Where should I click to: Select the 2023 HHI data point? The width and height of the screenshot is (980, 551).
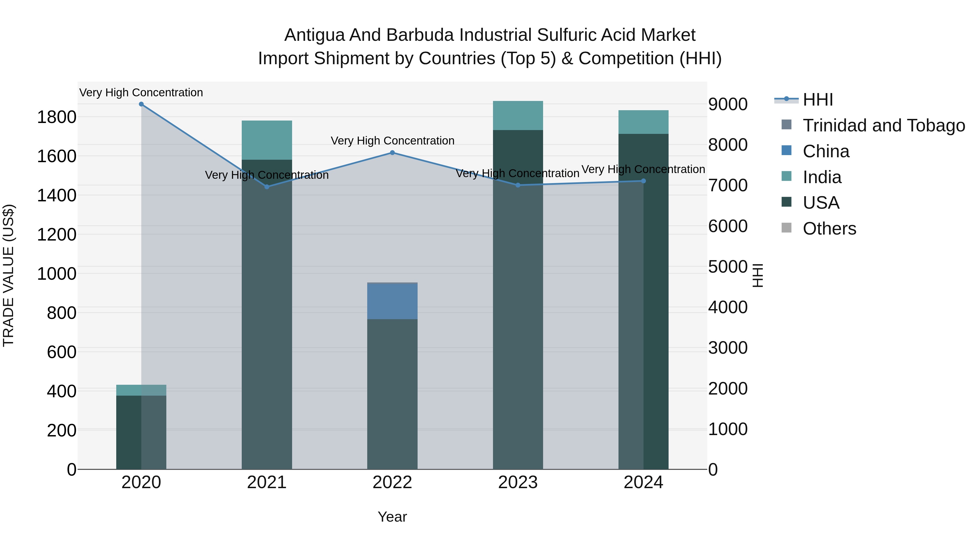518,185
